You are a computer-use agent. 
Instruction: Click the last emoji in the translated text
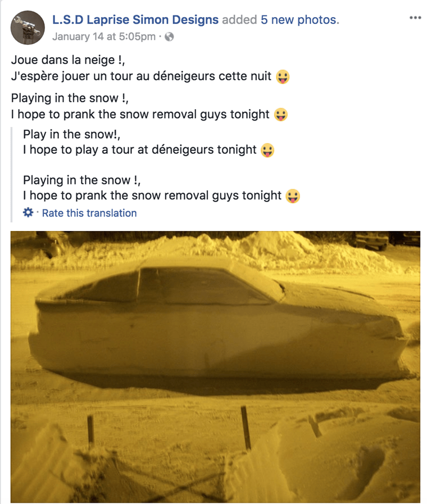pyautogui.click(x=293, y=196)
